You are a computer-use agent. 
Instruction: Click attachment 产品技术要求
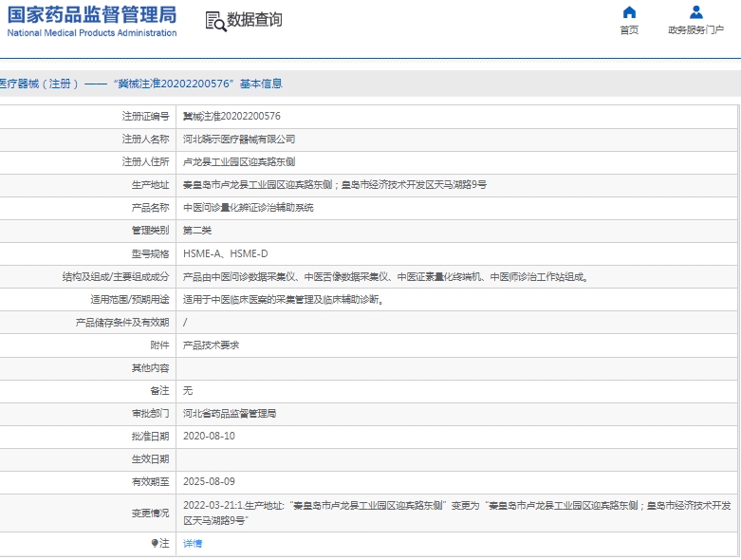(x=212, y=345)
